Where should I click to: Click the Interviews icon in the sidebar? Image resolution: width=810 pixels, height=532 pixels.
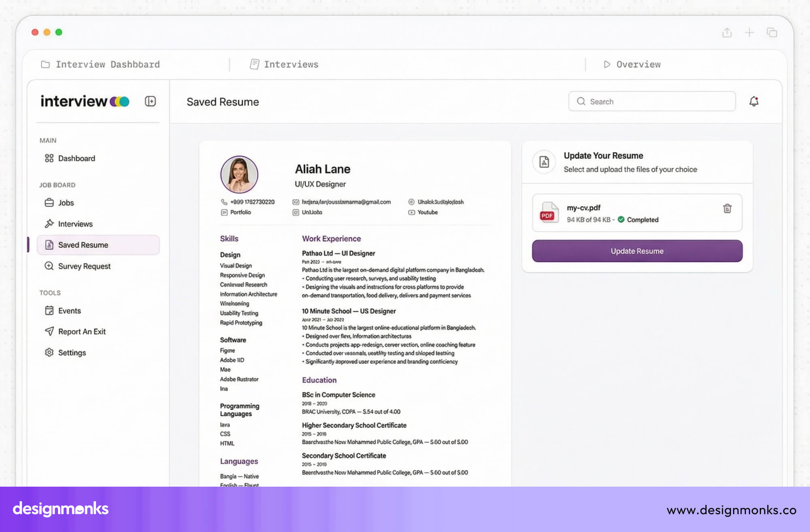tap(49, 223)
